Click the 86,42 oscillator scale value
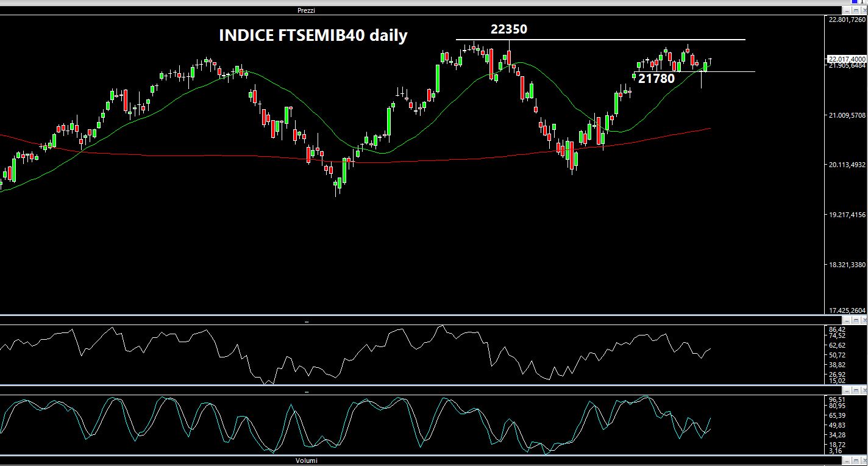 (x=837, y=329)
